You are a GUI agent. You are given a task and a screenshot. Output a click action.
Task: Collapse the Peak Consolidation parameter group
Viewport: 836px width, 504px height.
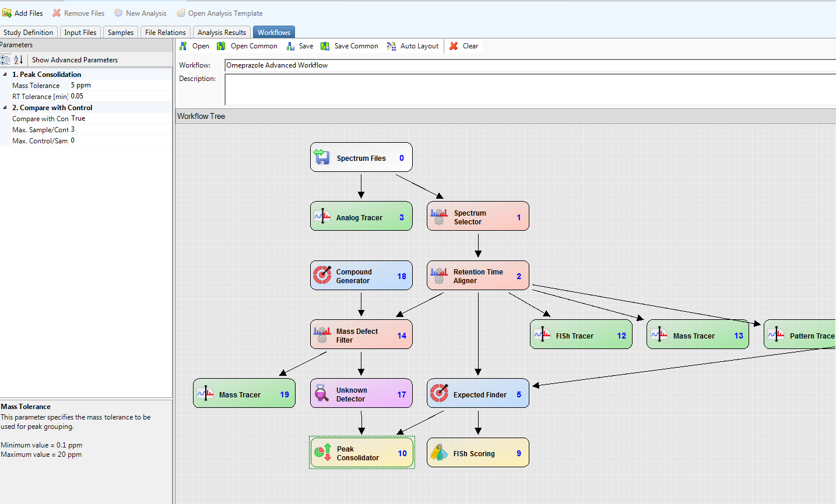pos(5,74)
